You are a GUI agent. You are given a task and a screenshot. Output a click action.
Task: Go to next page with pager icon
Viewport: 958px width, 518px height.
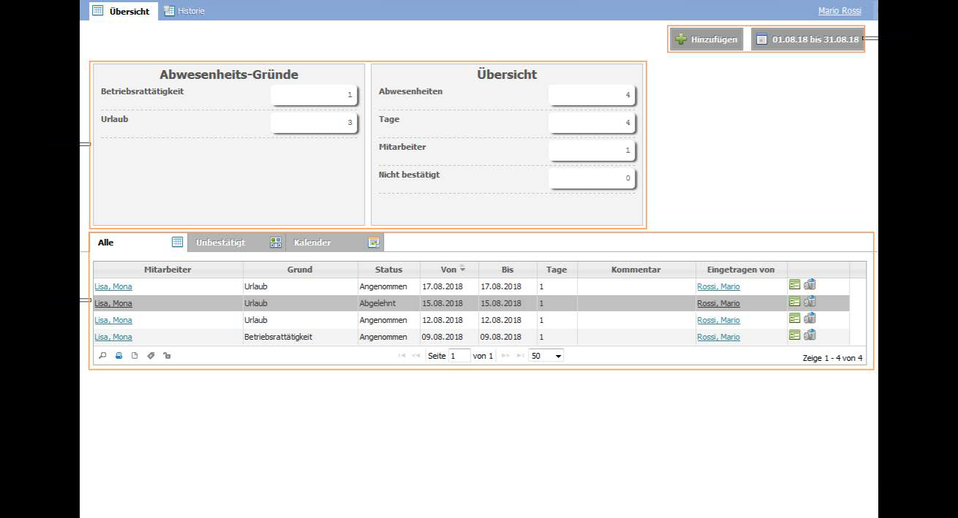(x=505, y=356)
